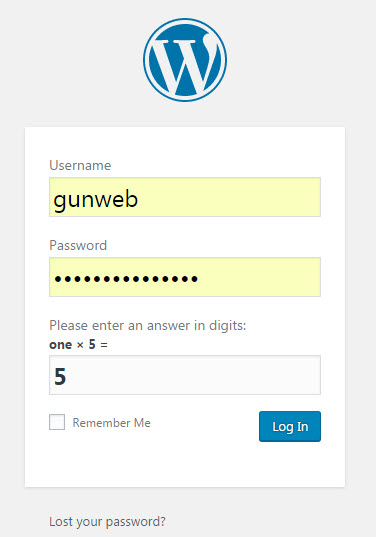The height and width of the screenshot is (537, 376).
Task: Click the Username label text
Action: (x=80, y=165)
